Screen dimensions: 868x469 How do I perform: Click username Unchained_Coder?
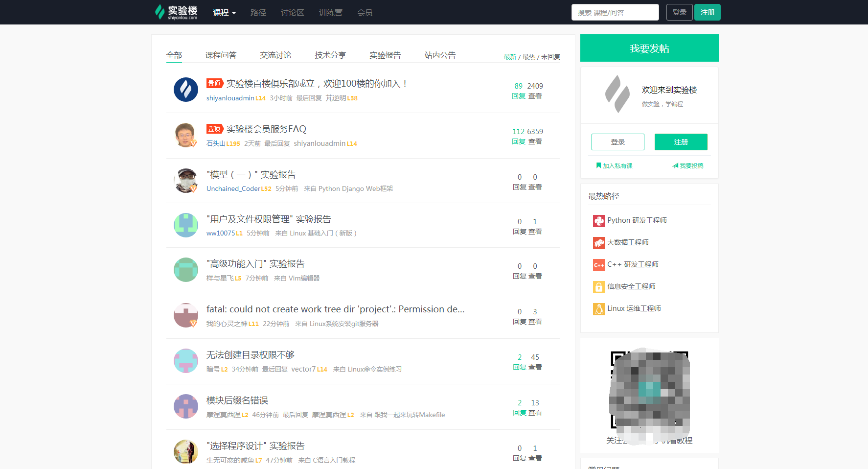pyautogui.click(x=233, y=188)
